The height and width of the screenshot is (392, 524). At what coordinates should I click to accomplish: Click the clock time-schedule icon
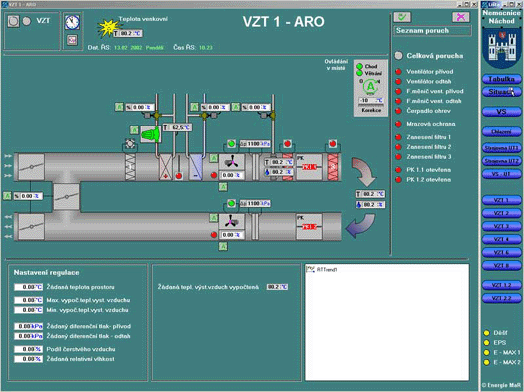pos(72,22)
